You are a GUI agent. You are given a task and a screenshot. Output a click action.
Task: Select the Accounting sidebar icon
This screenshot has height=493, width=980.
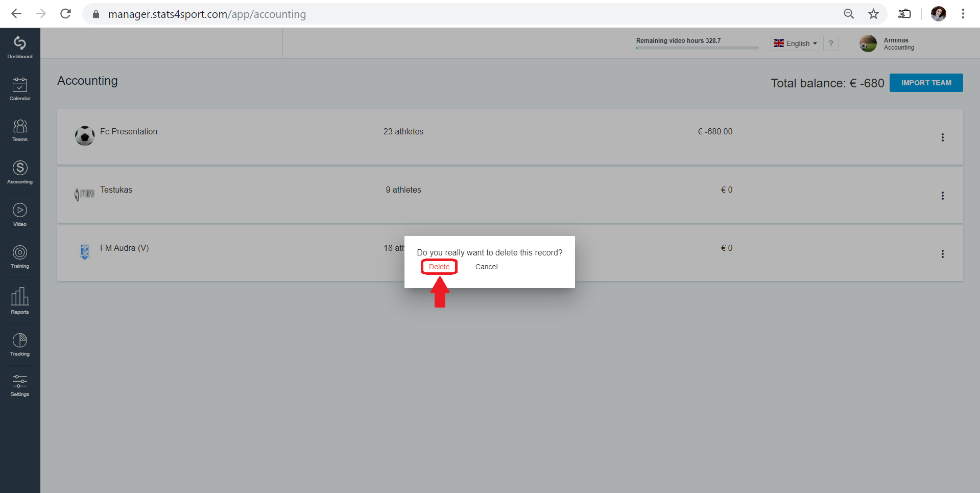(x=20, y=172)
